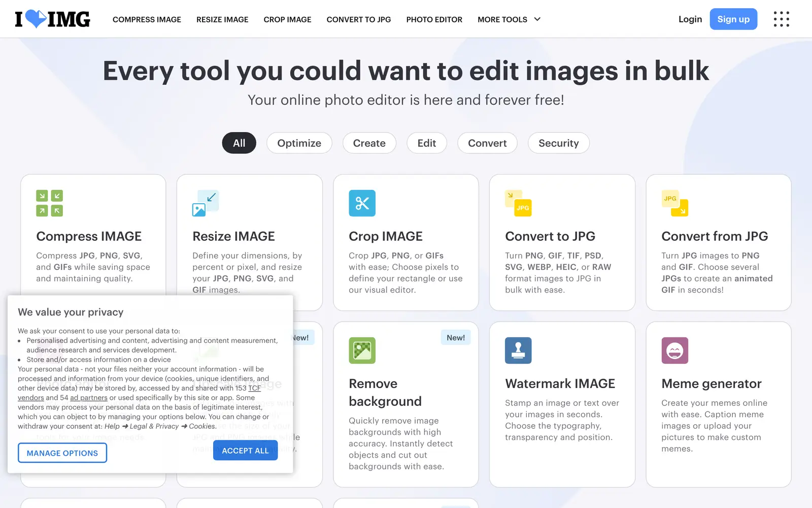This screenshot has height=508, width=812.
Task: Click ACCEPT ALL in the privacy dialog
Action: click(x=245, y=451)
